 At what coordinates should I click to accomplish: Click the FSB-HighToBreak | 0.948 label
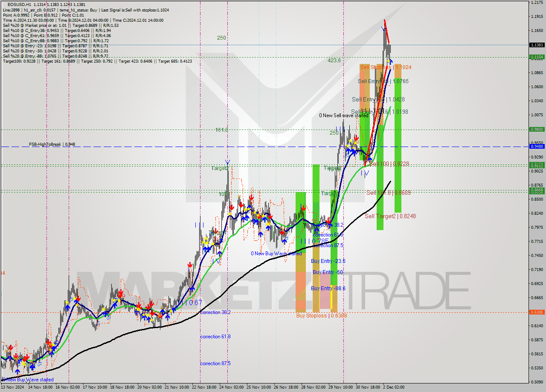point(52,144)
